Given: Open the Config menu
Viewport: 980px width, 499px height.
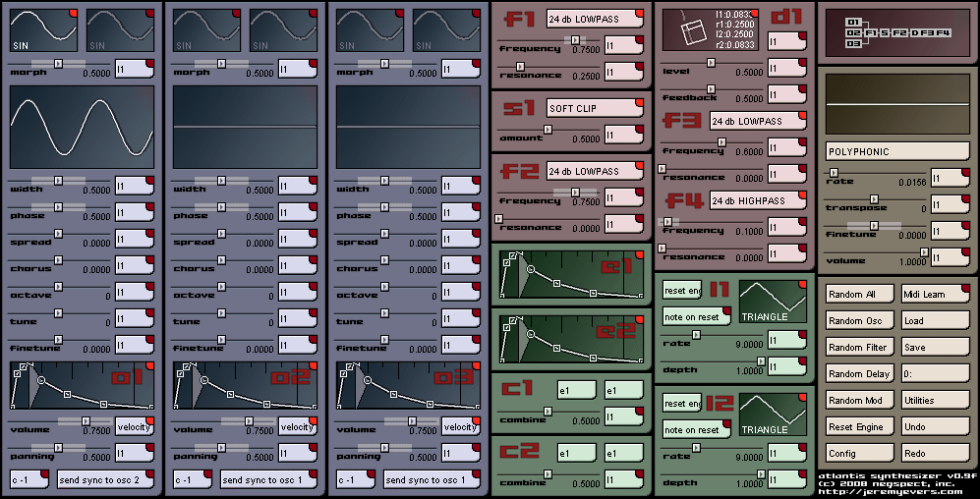Looking at the screenshot, I should click(859, 454).
